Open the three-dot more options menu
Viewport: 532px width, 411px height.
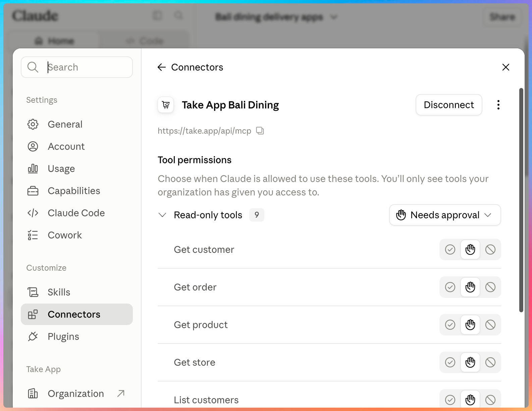click(498, 105)
